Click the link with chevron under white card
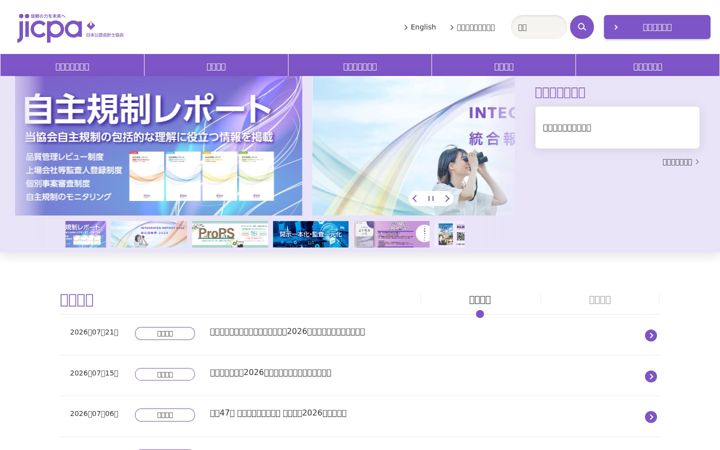Viewport: 720px width, 450px height. point(681,162)
